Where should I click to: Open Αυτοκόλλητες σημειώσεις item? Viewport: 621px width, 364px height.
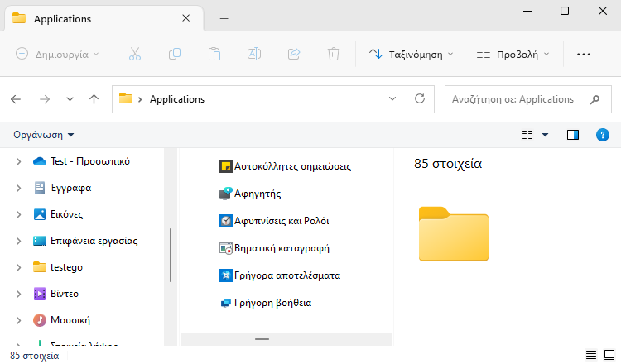[292, 166]
